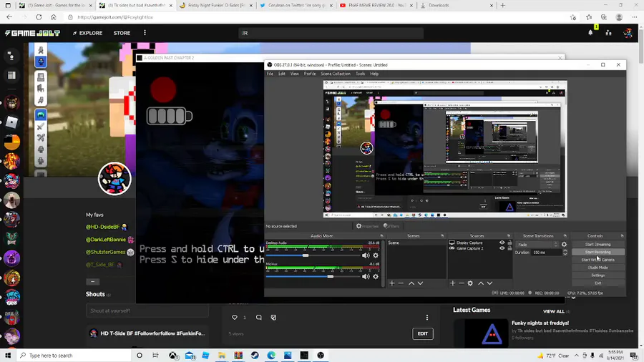Pop out Sources dock icon
Viewport: 644px width, 362px height.
coord(509,236)
